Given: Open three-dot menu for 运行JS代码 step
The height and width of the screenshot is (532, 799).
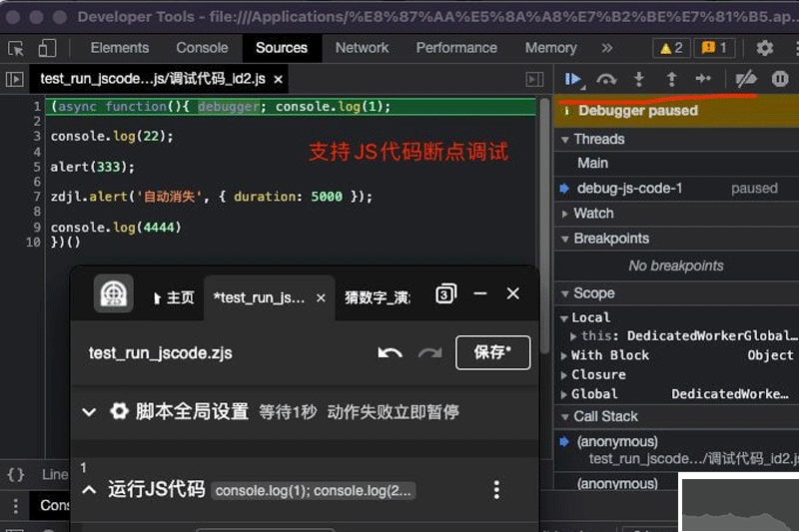Looking at the screenshot, I should pyautogui.click(x=496, y=489).
